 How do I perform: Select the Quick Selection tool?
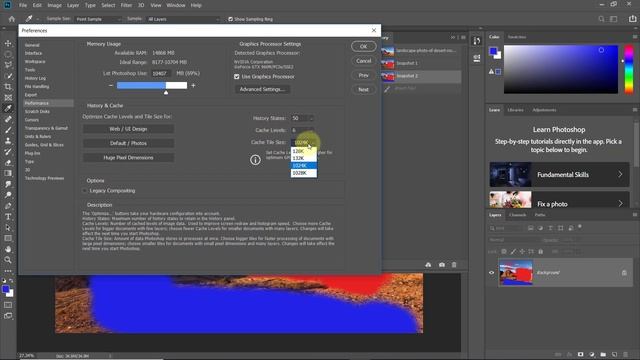coord(8,76)
